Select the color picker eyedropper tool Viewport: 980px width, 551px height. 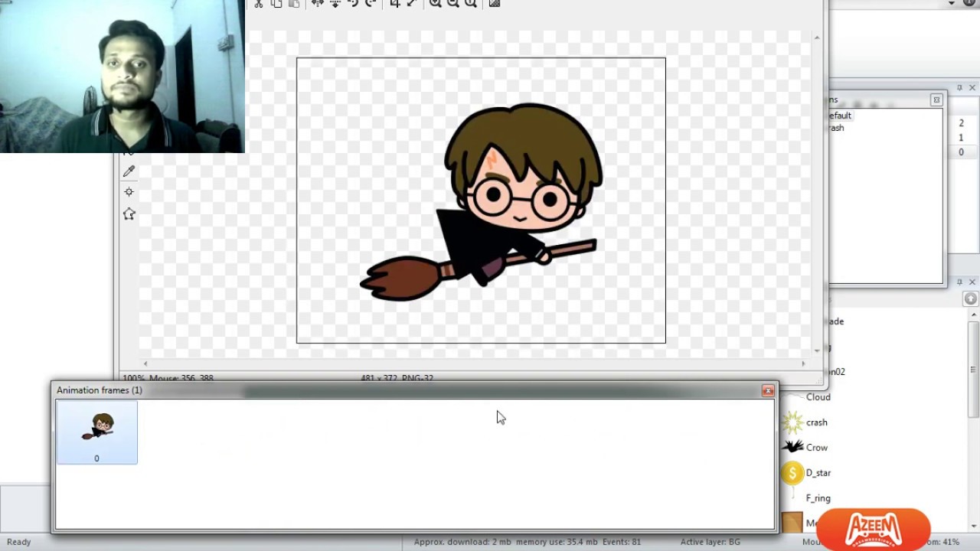click(x=129, y=171)
